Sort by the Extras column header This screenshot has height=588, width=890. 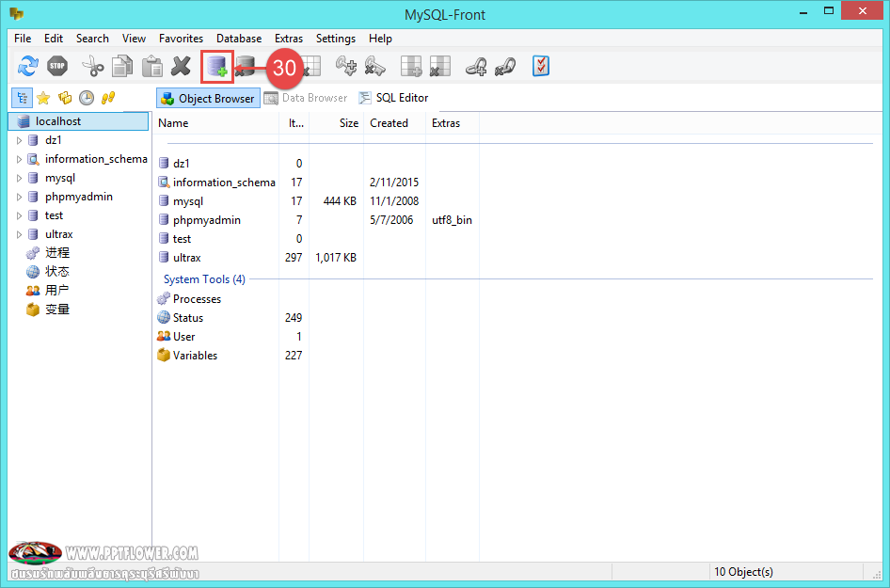click(453, 123)
